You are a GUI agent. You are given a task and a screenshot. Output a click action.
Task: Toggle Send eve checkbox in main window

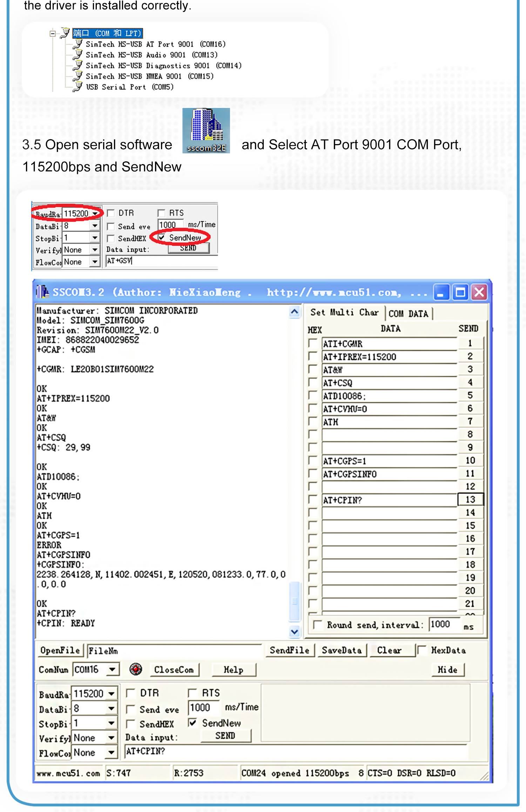point(130,709)
